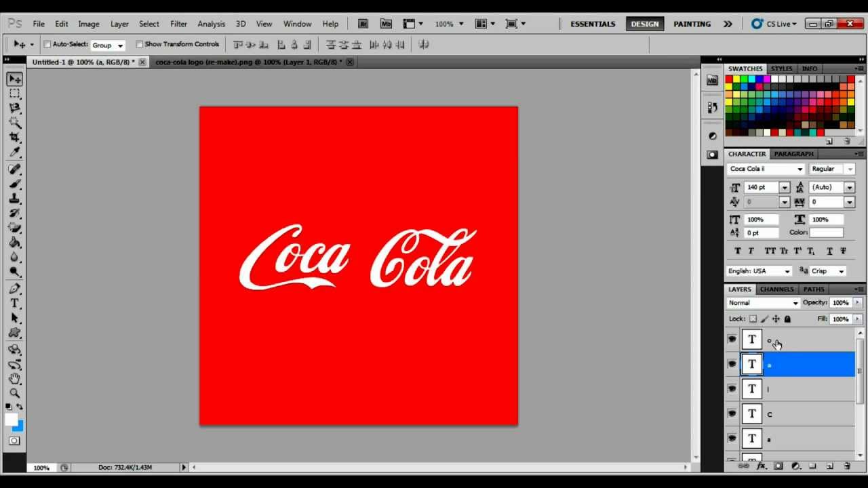Hide the selected blue 'a' layer
The width and height of the screenshot is (868, 488).
[732, 365]
